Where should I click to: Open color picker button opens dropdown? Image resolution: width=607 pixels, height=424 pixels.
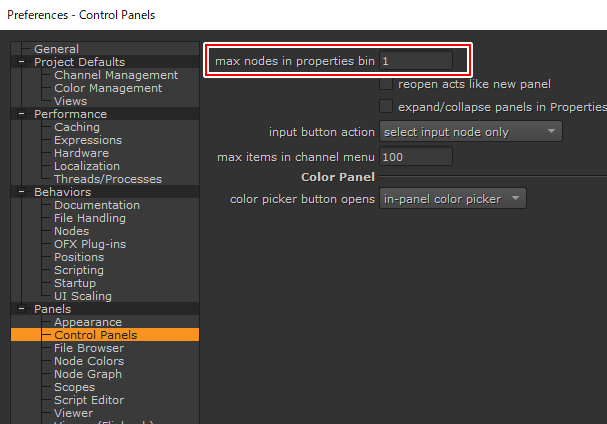453,199
